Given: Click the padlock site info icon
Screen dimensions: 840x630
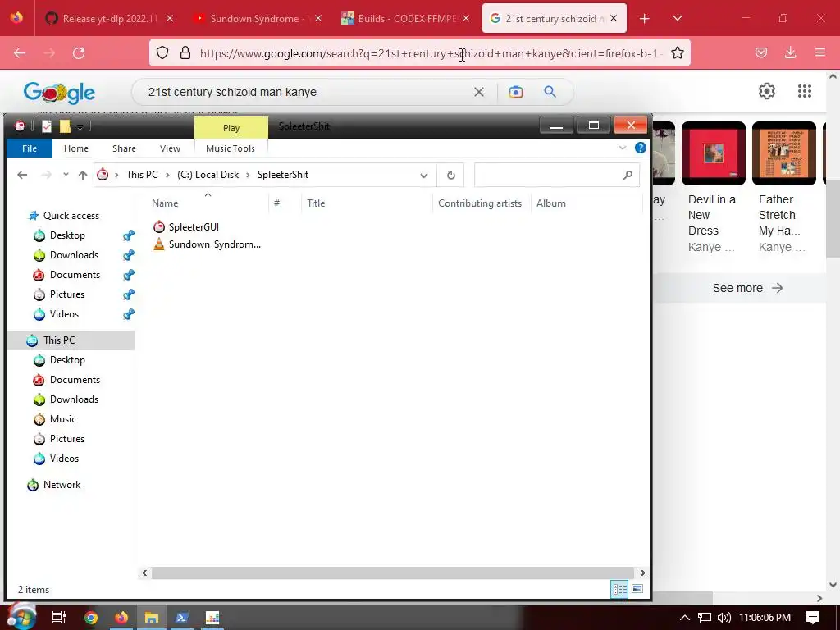Looking at the screenshot, I should coord(185,53).
